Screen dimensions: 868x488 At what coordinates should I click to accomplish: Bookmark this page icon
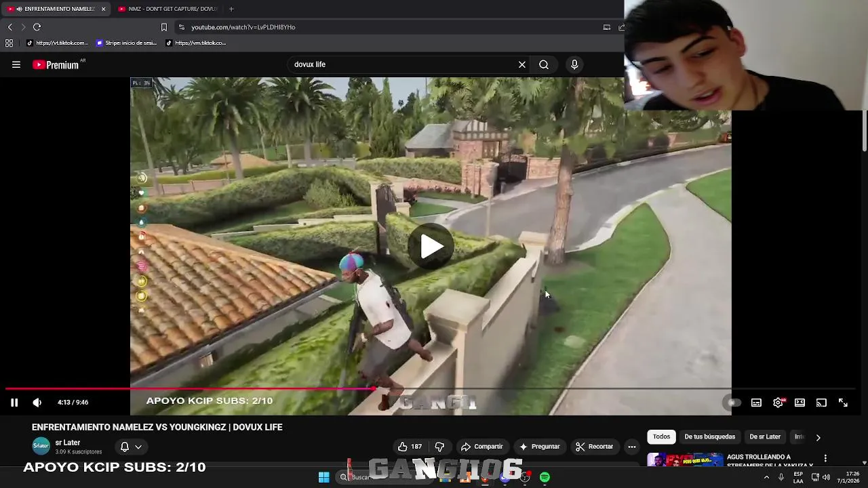(163, 27)
